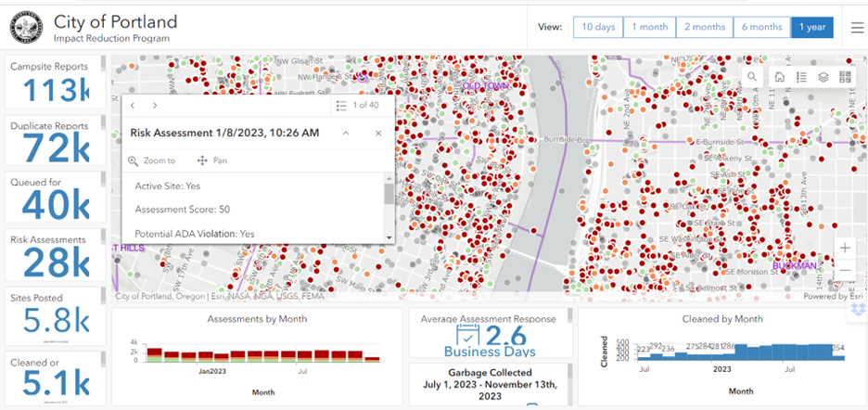Click the map attribution text at bottom left
Image resolution: width=868 pixels, height=410 pixels.
pyautogui.click(x=219, y=297)
